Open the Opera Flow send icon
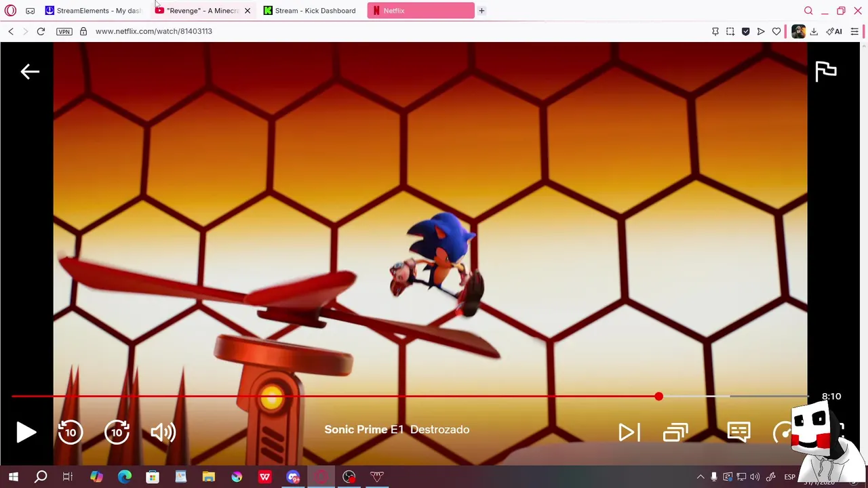 click(x=761, y=31)
